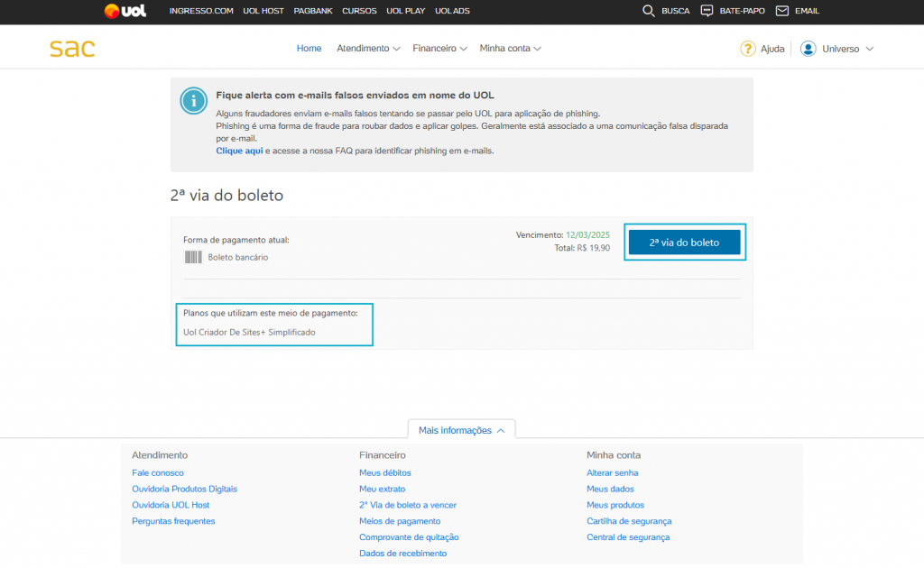Click the info icon in phishing alert
Image resolution: width=924 pixels, height=568 pixels.
pos(193,101)
